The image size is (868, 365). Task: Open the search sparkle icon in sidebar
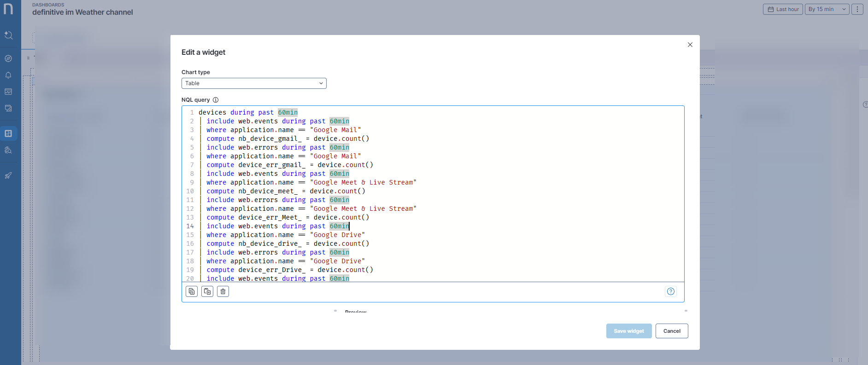tap(8, 35)
